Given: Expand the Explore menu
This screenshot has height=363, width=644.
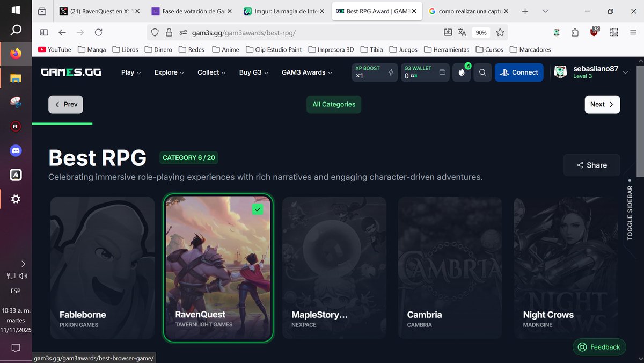Looking at the screenshot, I should pos(169,72).
